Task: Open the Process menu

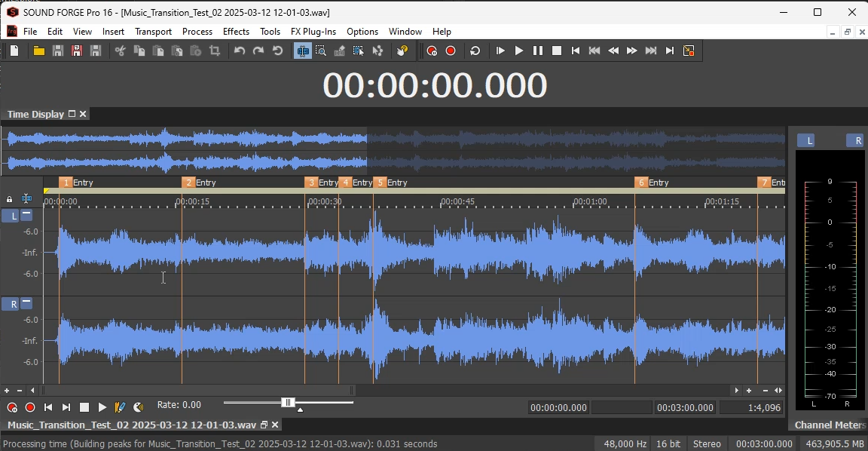Action: click(197, 32)
